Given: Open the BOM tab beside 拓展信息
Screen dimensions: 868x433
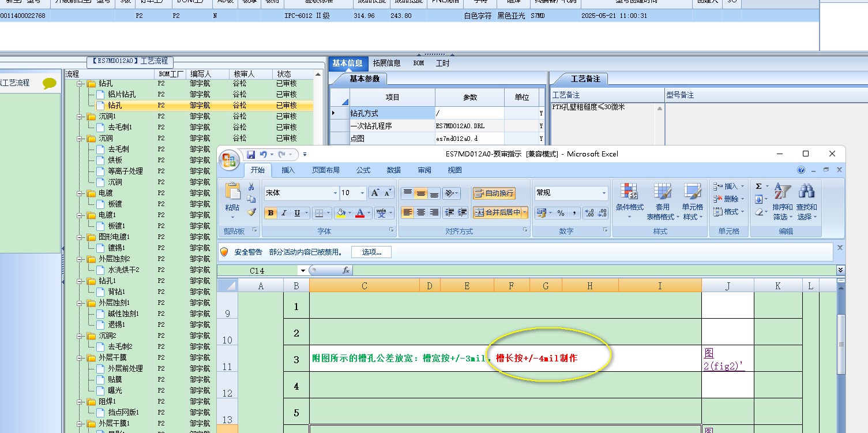Looking at the screenshot, I should tap(419, 64).
